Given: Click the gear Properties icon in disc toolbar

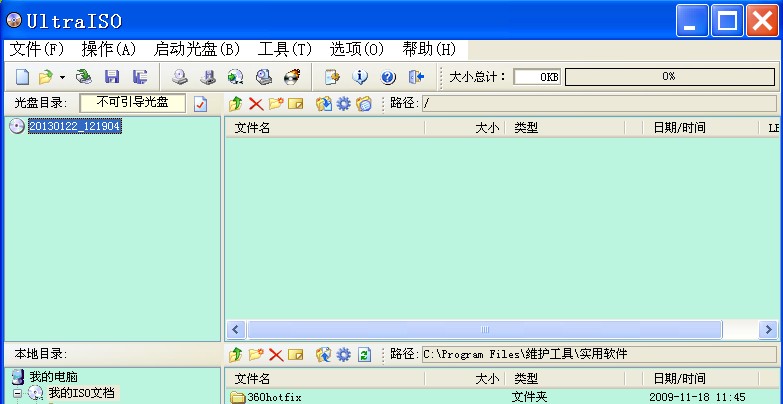Looking at the screenshot, I should [344, 104].
